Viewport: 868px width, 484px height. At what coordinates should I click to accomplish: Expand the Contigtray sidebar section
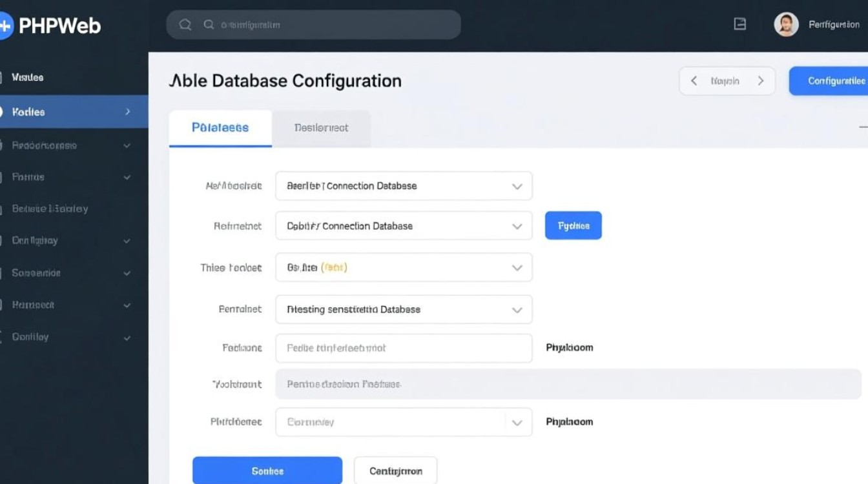(127, 241)
